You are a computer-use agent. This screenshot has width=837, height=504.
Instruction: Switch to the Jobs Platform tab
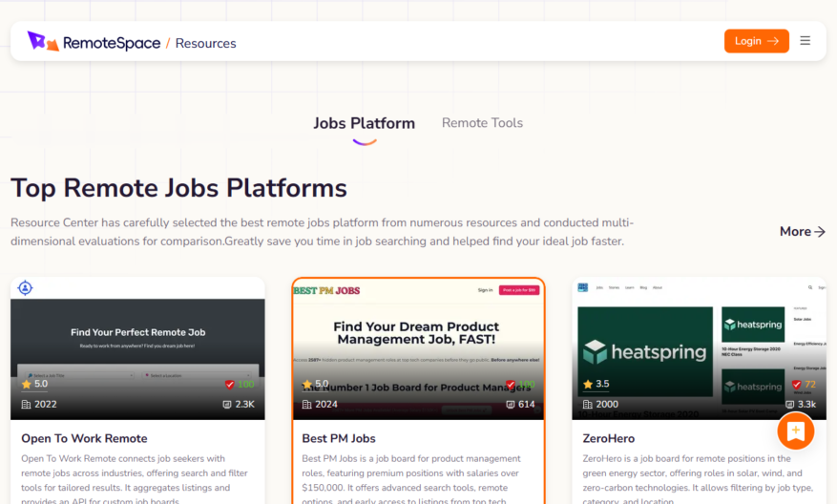(364, 123)
